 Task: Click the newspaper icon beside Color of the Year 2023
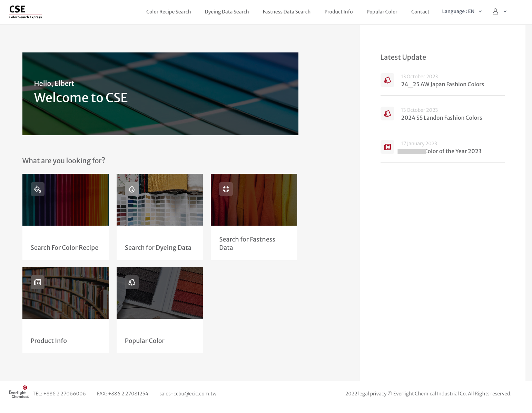(387, 147)
